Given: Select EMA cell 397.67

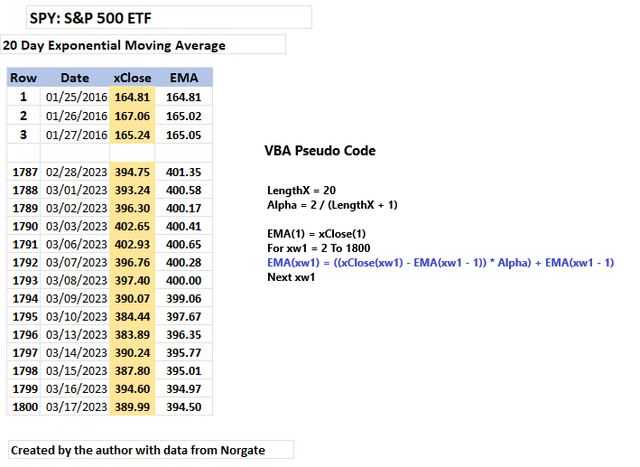Looking at the screenshot, I should point(184,316).
